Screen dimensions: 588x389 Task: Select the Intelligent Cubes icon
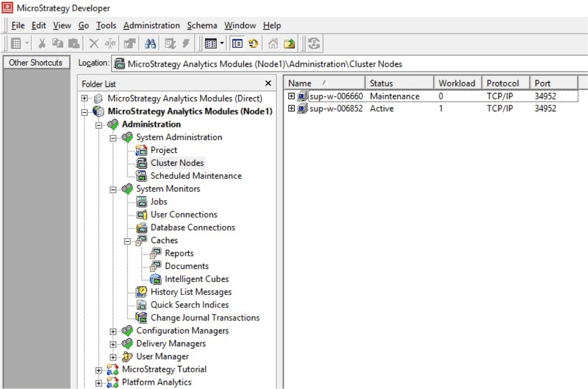[x=156, y=279]
